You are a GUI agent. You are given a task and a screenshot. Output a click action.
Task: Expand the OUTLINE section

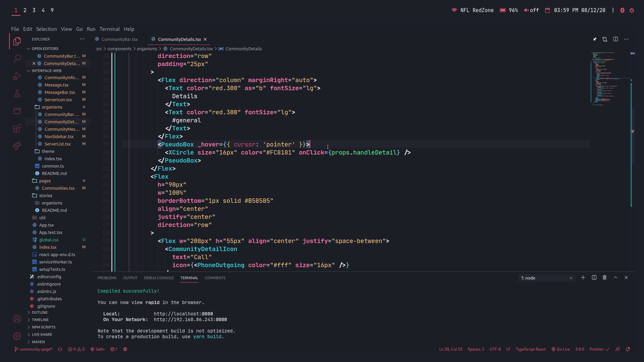click(40, 312)
